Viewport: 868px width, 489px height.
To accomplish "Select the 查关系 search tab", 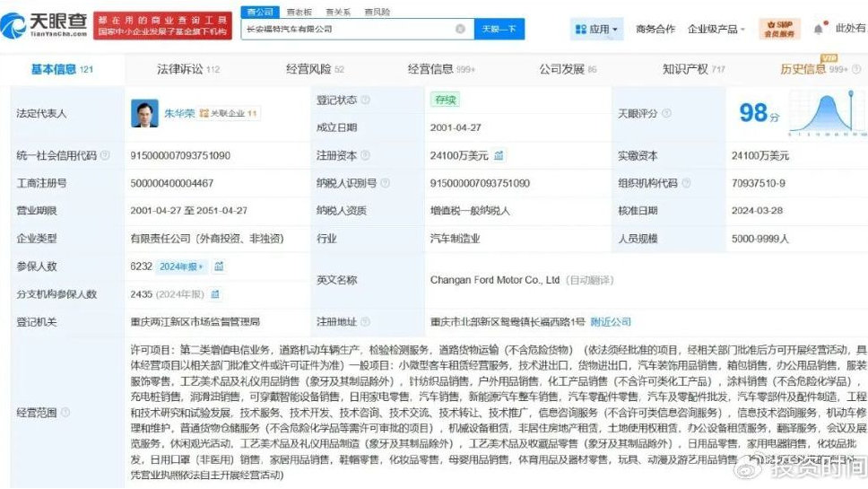I will (x=338, y=12).
